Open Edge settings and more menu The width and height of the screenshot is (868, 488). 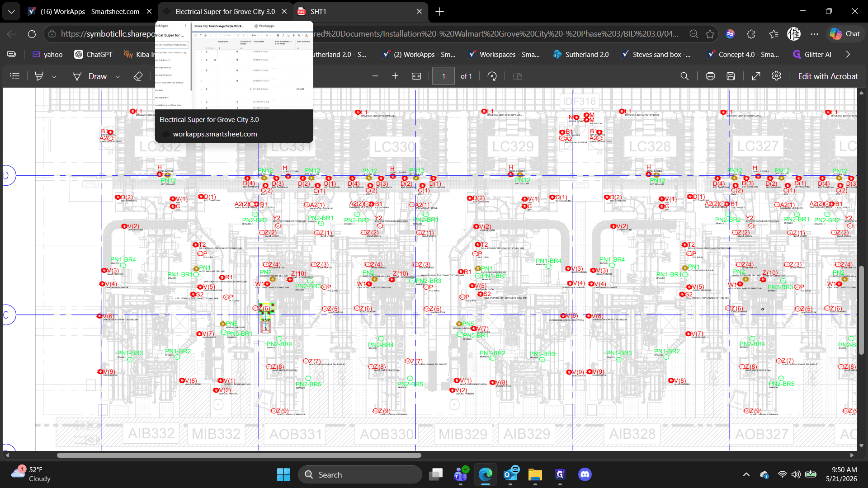pos(814,34)
